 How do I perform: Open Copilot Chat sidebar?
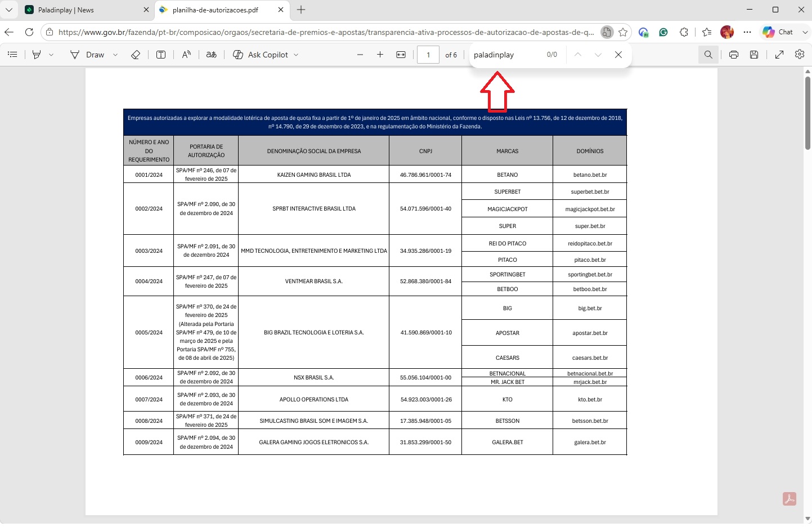click(778, 32)
